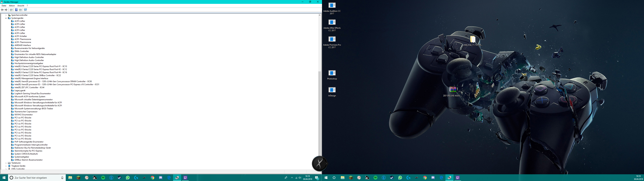Select the Adobe Audition CC 2017 shortcut
The height and width of the screenshot is (181, 644).
(332, 5)
